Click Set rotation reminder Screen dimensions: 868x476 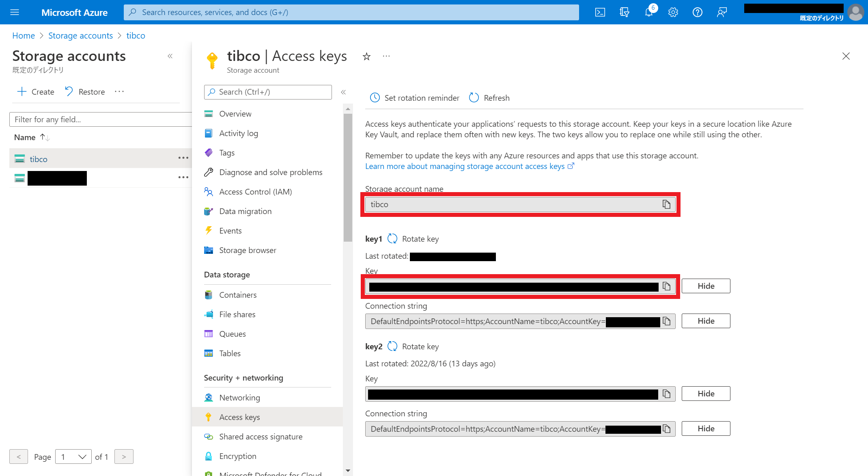(415, 98)
